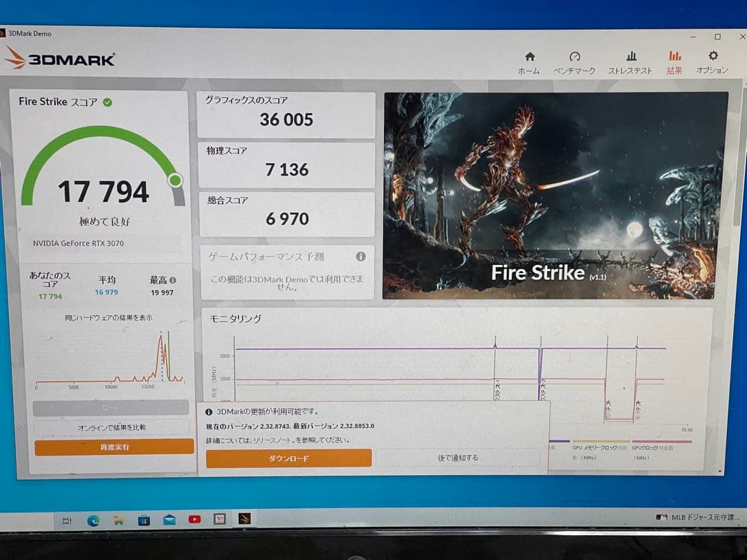Open オプション settings gear tab

712,64
